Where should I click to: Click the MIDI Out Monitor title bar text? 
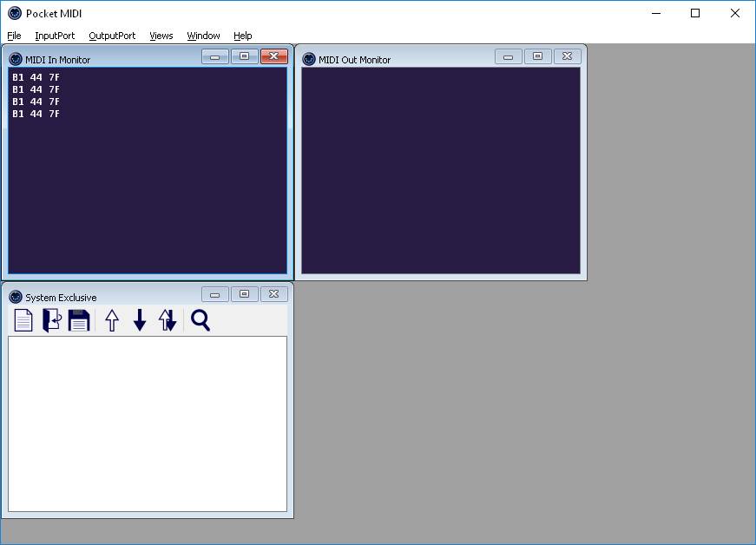tap(354, 60)
